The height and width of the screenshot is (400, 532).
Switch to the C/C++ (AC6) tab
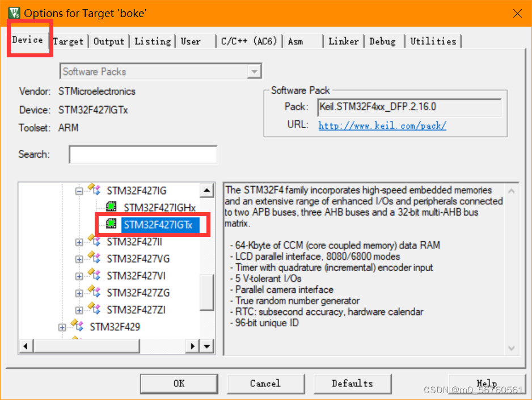[249, 41]
